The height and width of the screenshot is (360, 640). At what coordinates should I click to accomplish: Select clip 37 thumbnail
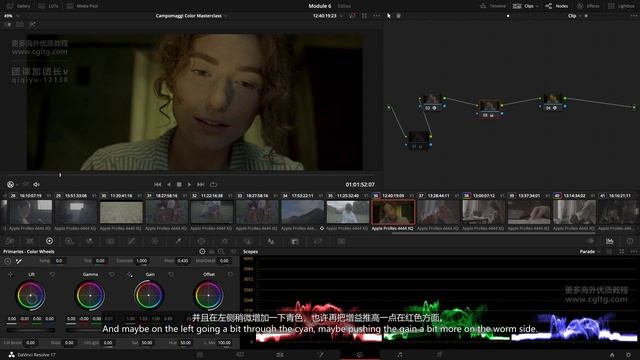pyautogui.click(x=438, y=212)
